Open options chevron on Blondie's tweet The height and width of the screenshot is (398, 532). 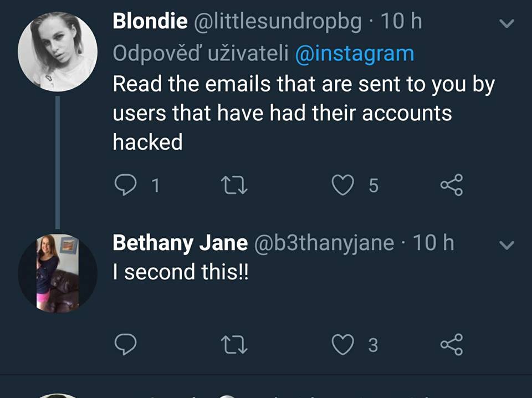(x=507, y=23)
